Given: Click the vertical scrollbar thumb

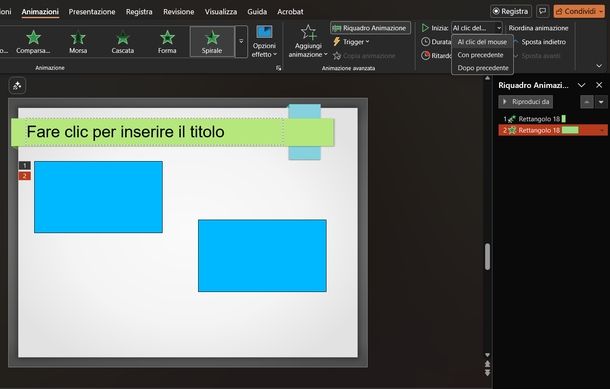Looking at the screenshot, I should point(487,256).
